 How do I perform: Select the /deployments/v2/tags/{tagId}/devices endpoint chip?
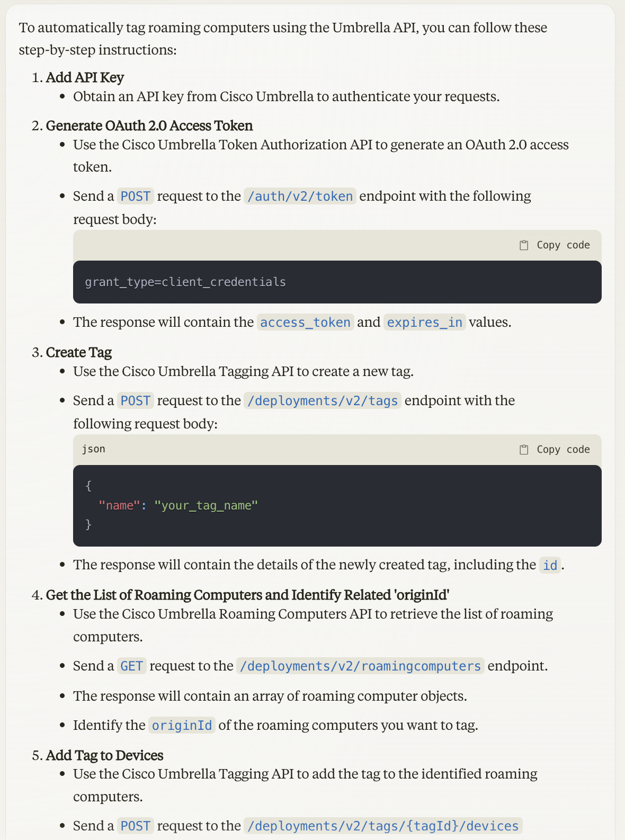click(x=382, y=826)
